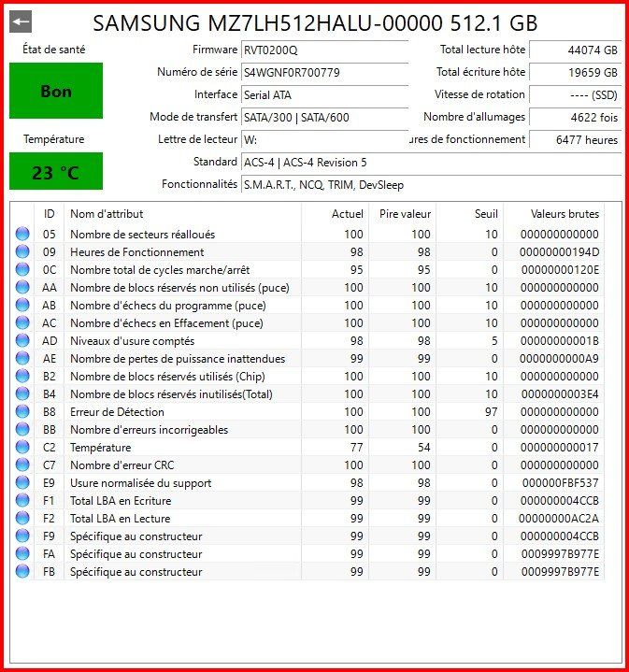
Task: Select raw value 000000000A9
Action: click(x=559, y=359)
